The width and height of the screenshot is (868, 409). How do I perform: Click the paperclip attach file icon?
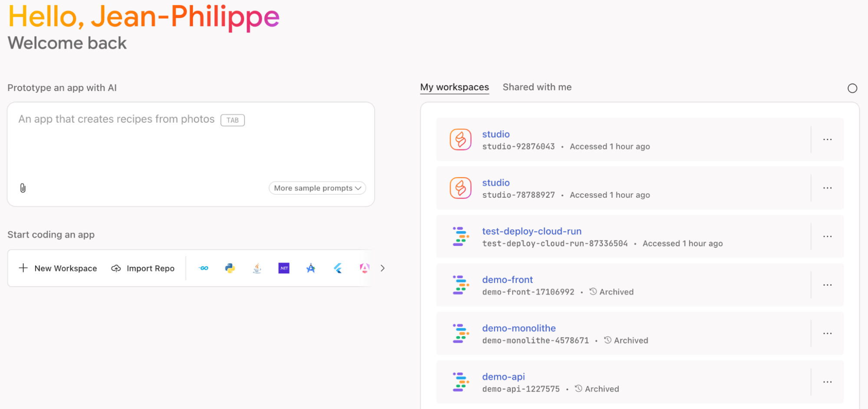click(x=23, y=188)
